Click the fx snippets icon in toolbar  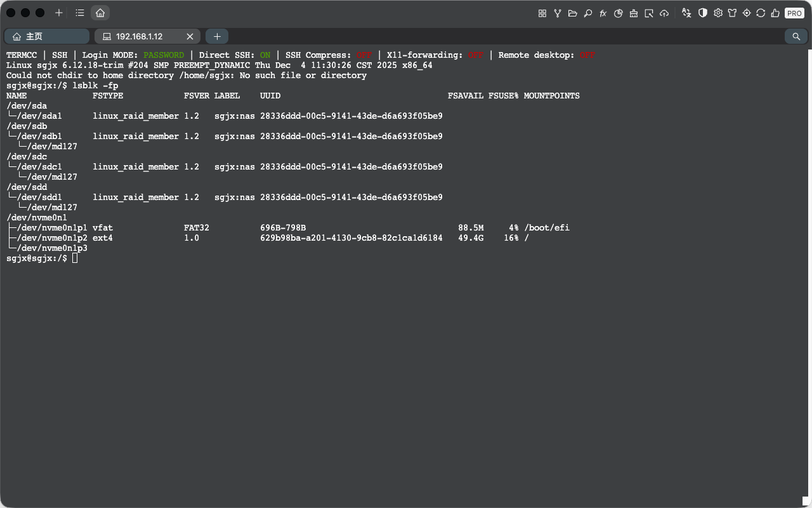pos(603,13)
